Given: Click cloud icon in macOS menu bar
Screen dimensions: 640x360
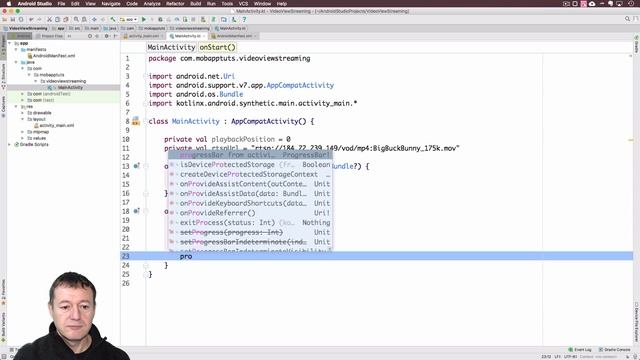Looking at the screenshot, I should coord(592,3).
